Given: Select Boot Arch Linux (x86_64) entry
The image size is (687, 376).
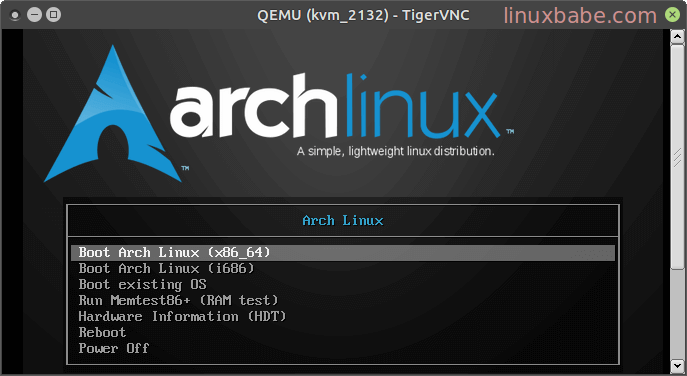Looking at the screenshot, I should click(343, 252).
